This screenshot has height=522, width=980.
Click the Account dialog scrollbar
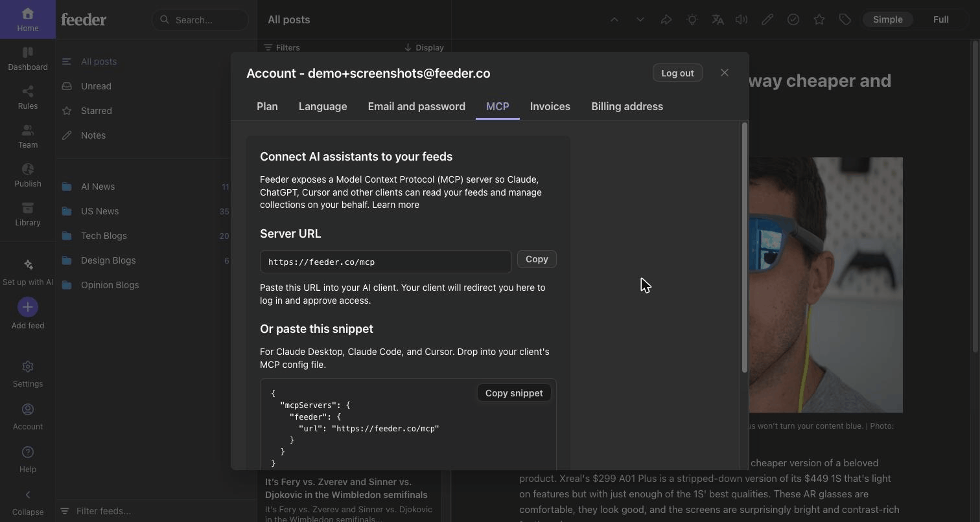pyautogui.click(x=745, y=247)
